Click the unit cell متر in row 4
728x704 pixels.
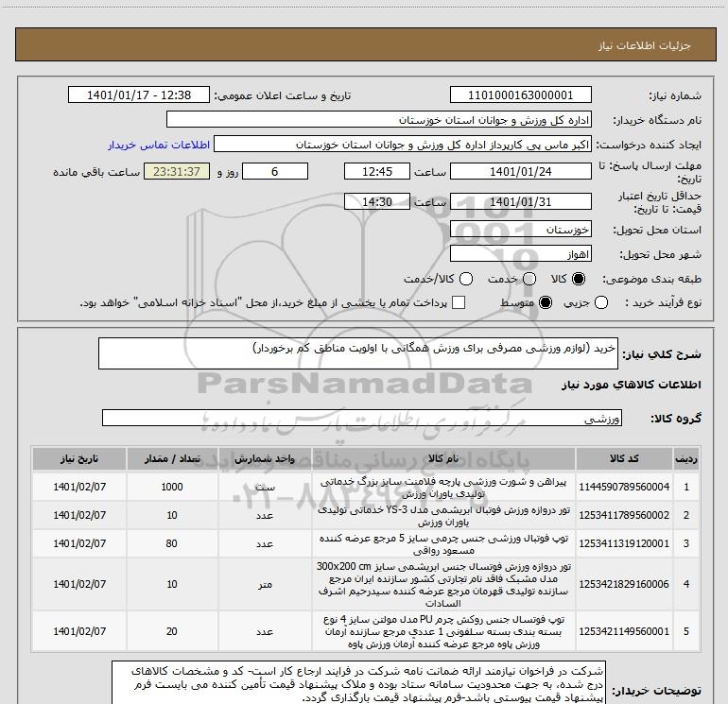265,584
